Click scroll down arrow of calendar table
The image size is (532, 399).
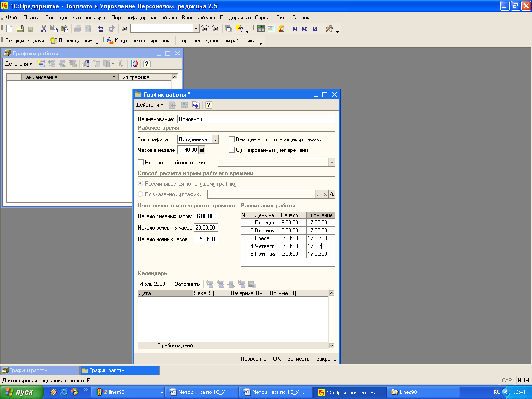[x=332, y=346]
